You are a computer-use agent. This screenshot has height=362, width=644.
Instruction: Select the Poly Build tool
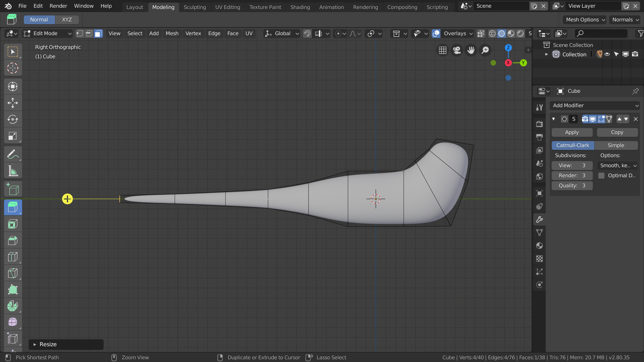click(x=13, y=290)
